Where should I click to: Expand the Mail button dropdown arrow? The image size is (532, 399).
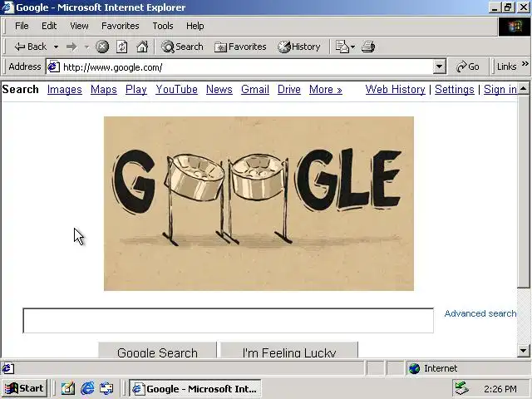tap(352, 47)
